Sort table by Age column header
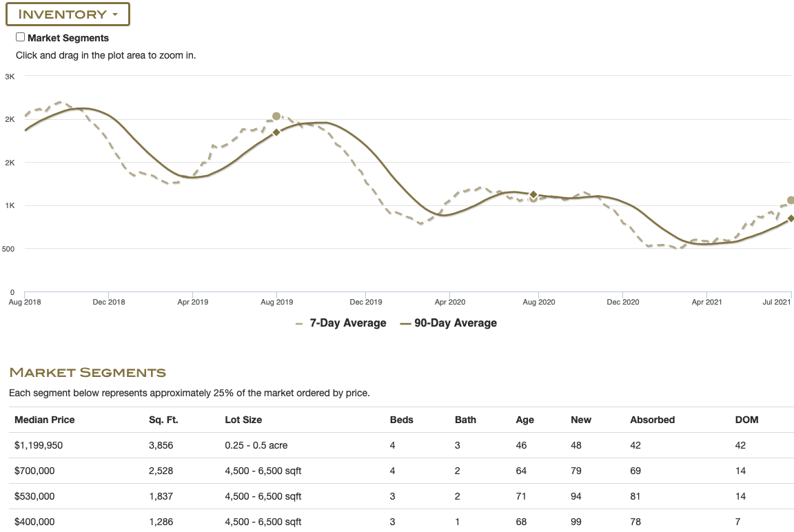This screenshot has height=532, width=794. (525, 420)
